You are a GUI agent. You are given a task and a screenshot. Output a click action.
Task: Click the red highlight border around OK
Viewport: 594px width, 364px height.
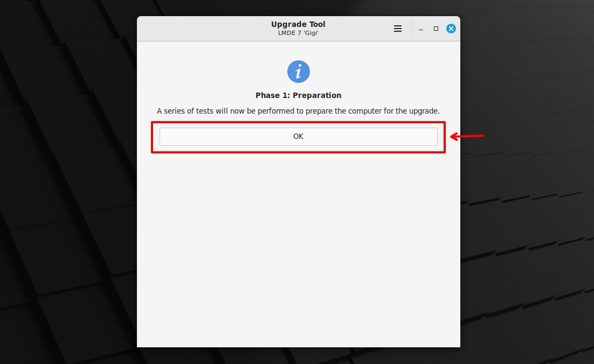coord(298,123)
